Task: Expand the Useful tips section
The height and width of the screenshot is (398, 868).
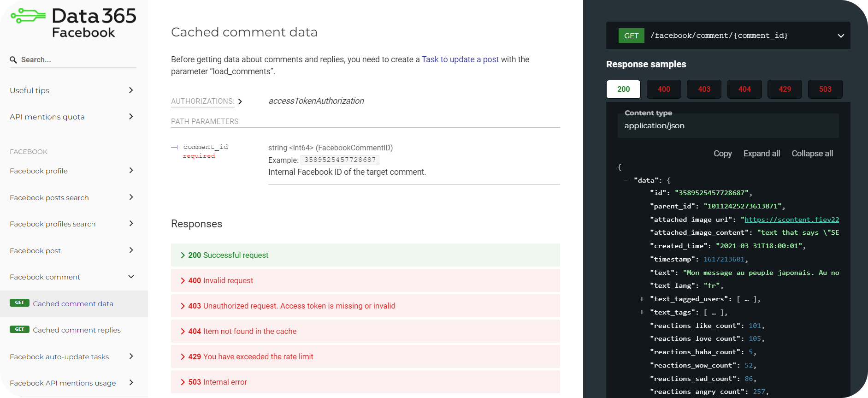Action: [74, 90]
